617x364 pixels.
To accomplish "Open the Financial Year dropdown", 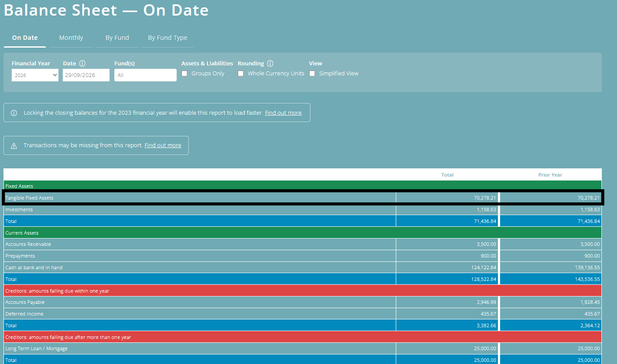I will (35, 75).
